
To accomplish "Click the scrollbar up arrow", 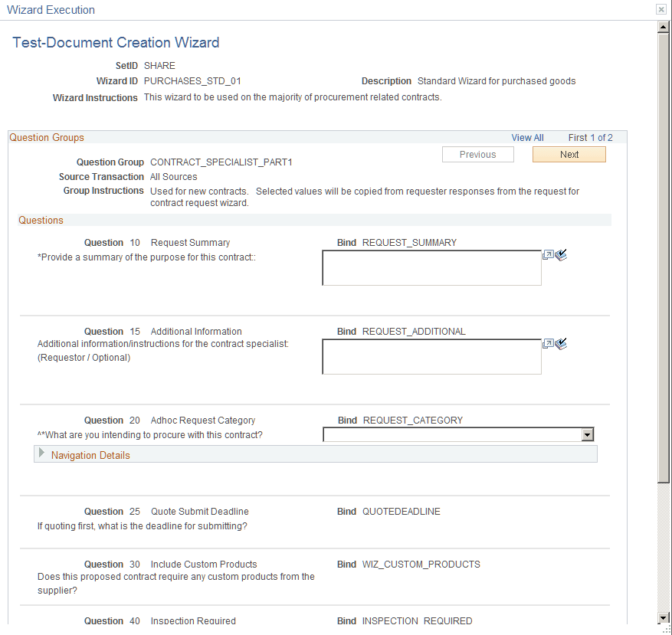I will [x=662, y=25].
